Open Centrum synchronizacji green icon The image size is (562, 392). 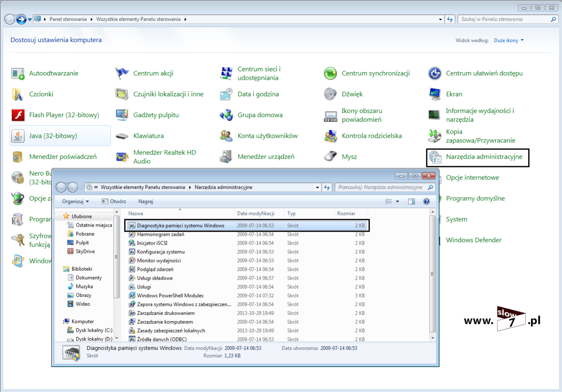[330, 74]
